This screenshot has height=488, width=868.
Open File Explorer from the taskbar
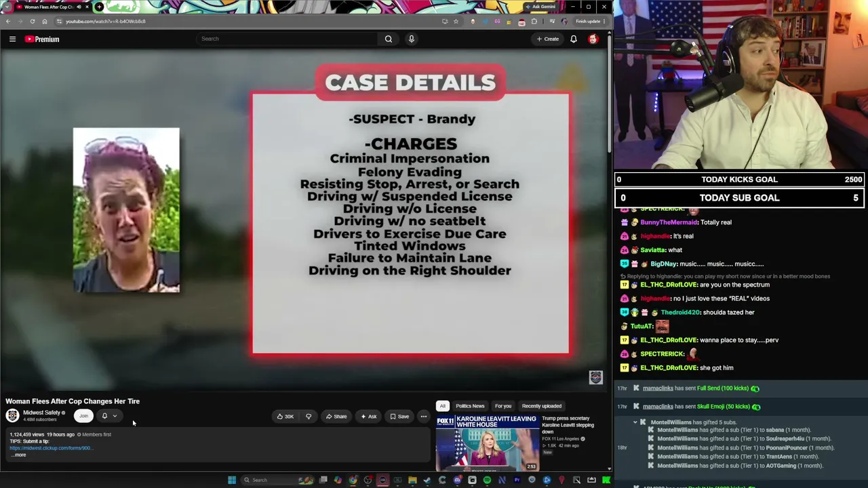point(412,480)
